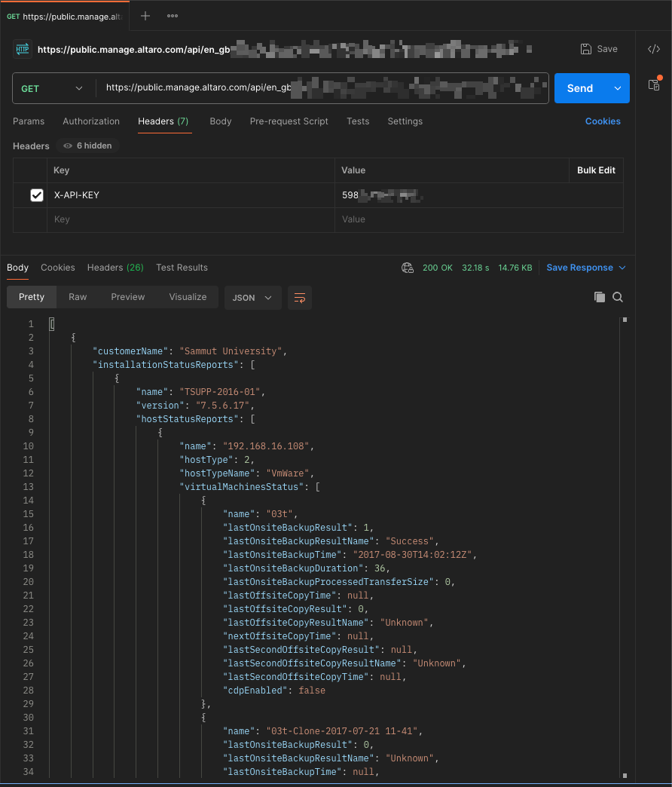This screenshot has height=787, width=672.
Task: Switch to the request Body tab
Action: [221, 121]
